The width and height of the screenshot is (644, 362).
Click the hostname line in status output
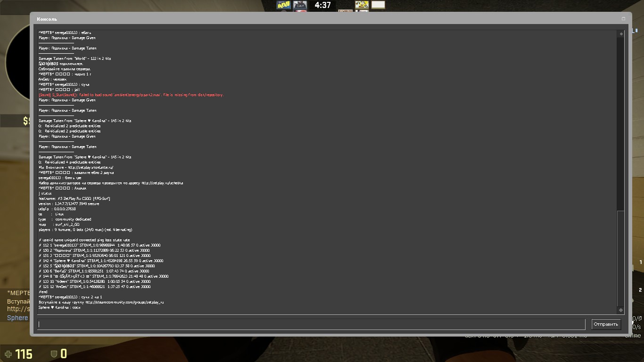point(74,198)
